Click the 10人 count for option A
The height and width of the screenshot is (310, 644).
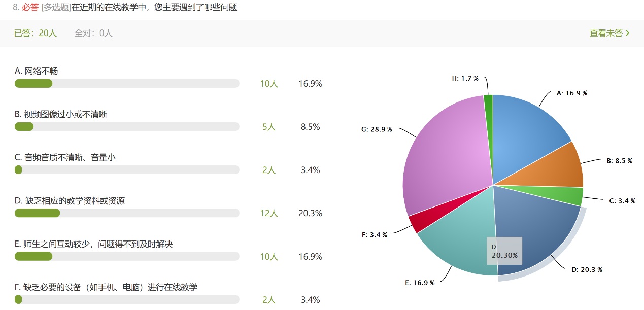tap(269, 84)
